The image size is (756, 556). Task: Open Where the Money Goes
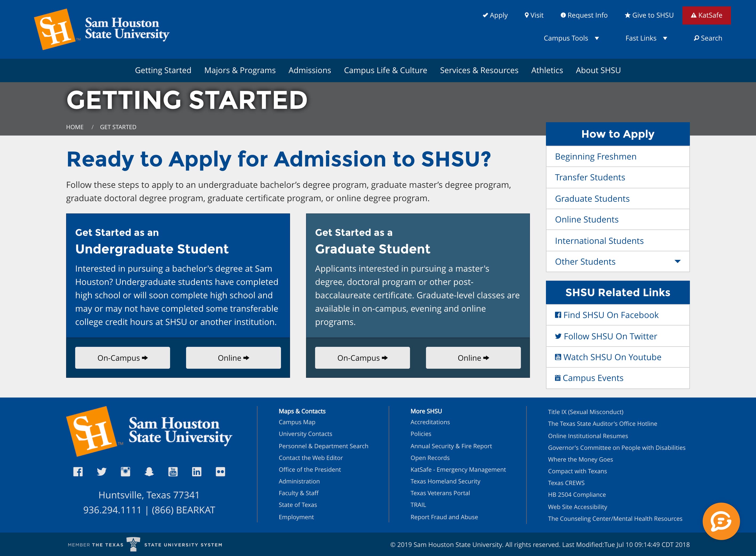pos(580,459)
